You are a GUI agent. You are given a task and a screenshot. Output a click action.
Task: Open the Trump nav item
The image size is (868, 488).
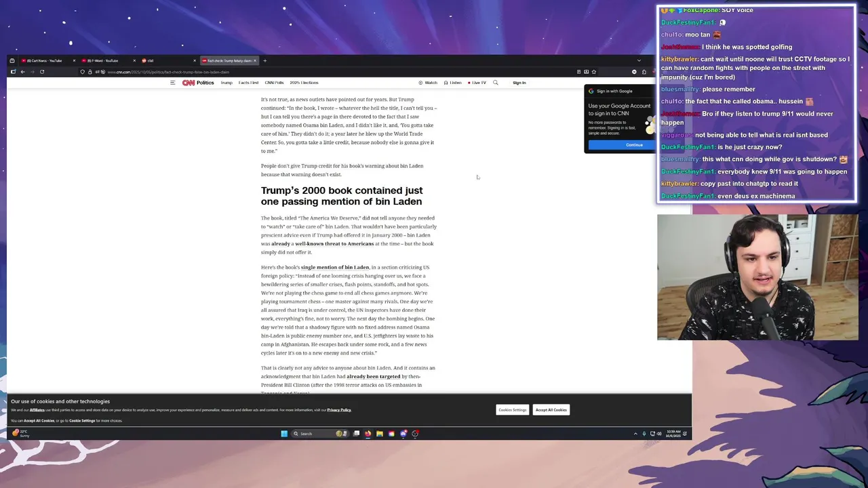[226, 83]
